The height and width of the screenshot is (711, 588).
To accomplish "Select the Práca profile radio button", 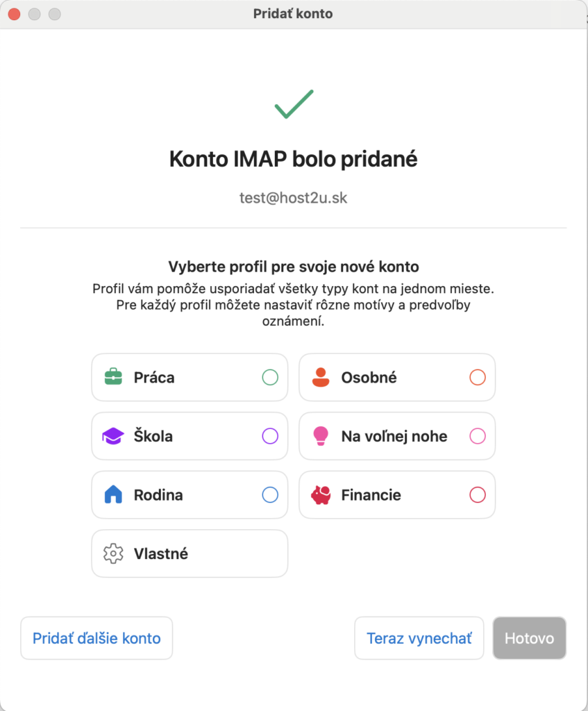I will (x=270, y=377).
